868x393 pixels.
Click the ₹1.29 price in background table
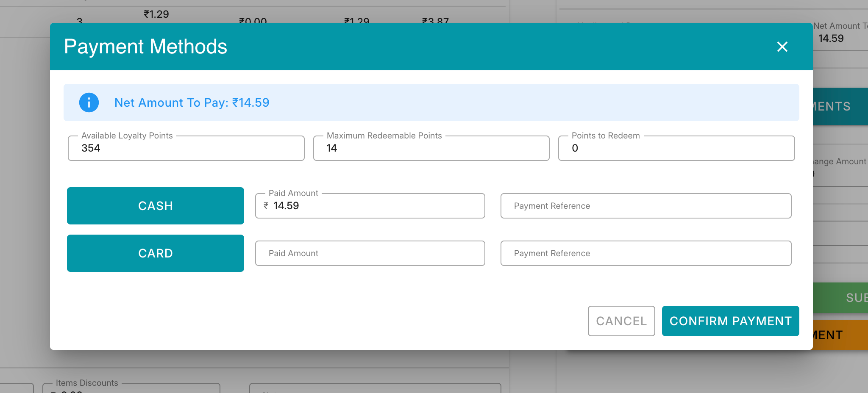[x=156, y=14]
